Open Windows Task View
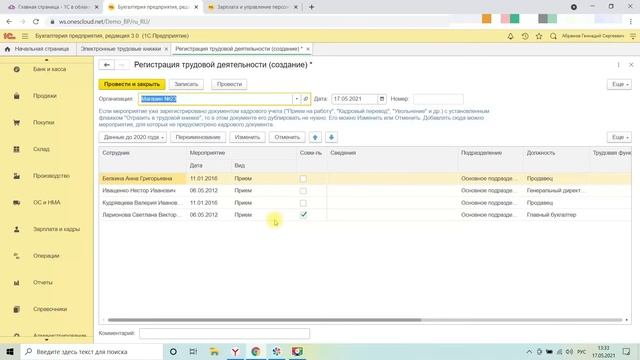The width and height of the screenshot is (640, 360). click(x=193, y=351)
